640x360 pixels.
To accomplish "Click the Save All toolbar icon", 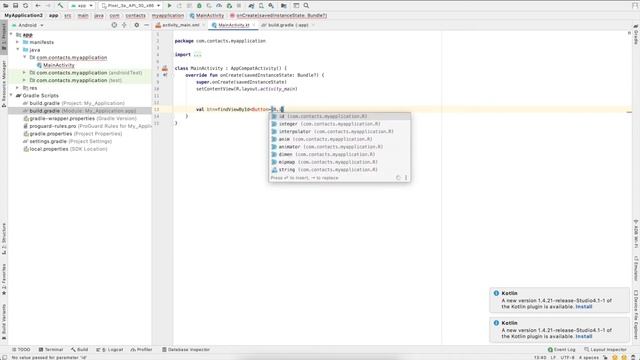I will coord(16,6).
